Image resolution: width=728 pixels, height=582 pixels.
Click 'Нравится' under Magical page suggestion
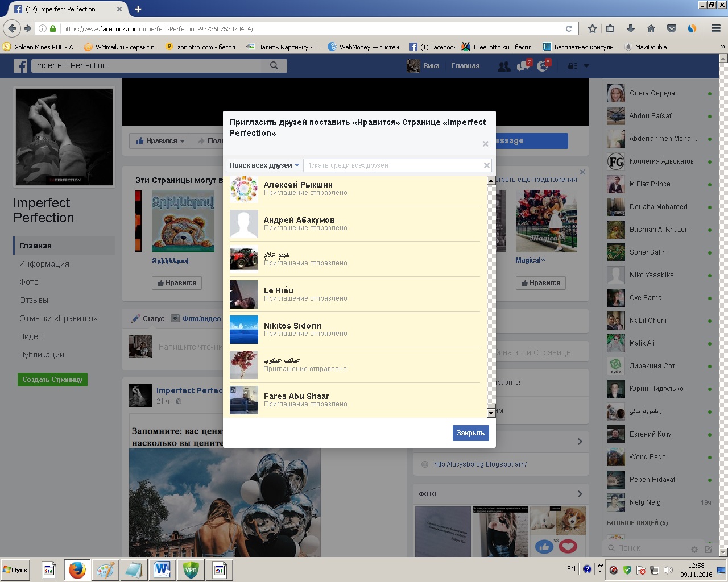pyautogui.click(x=540, y=283)
